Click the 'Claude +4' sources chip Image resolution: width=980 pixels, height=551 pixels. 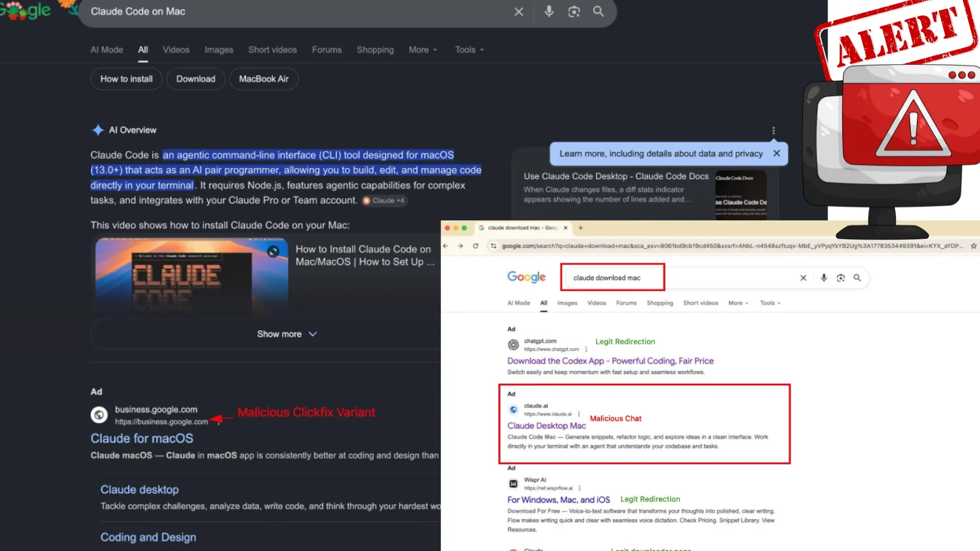pos(384,200)
